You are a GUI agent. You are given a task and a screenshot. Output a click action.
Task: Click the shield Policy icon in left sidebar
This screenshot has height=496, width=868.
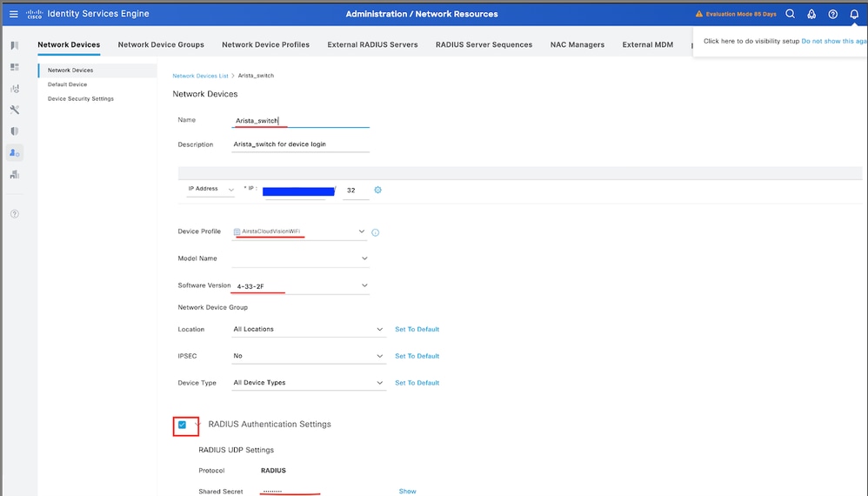[x=14, y=131]
